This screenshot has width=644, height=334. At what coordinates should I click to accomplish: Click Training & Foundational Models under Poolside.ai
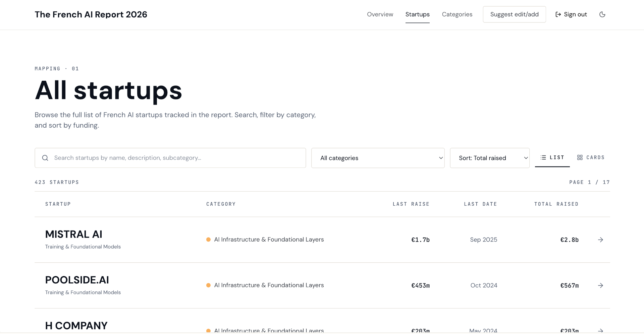click(83, 292)
